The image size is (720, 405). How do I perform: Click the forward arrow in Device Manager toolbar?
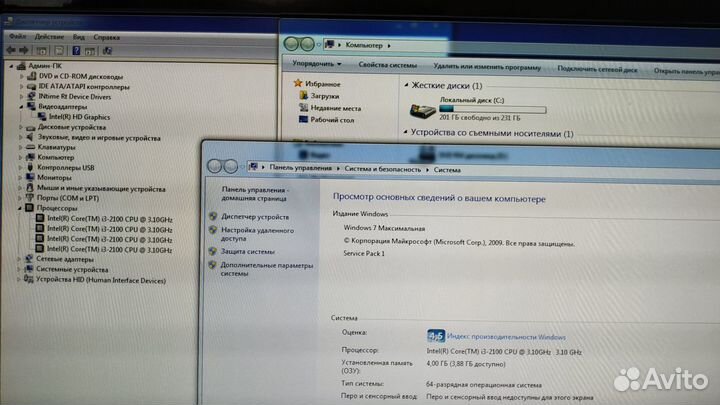[x=24, y=50]
